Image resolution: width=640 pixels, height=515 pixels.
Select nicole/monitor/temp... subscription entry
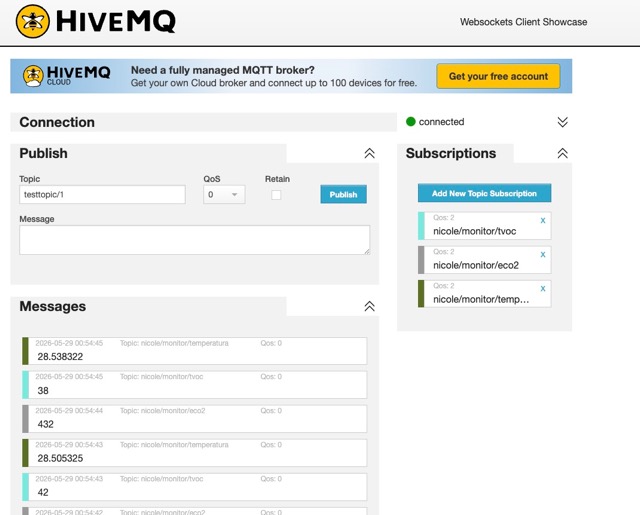coord(484,294)
